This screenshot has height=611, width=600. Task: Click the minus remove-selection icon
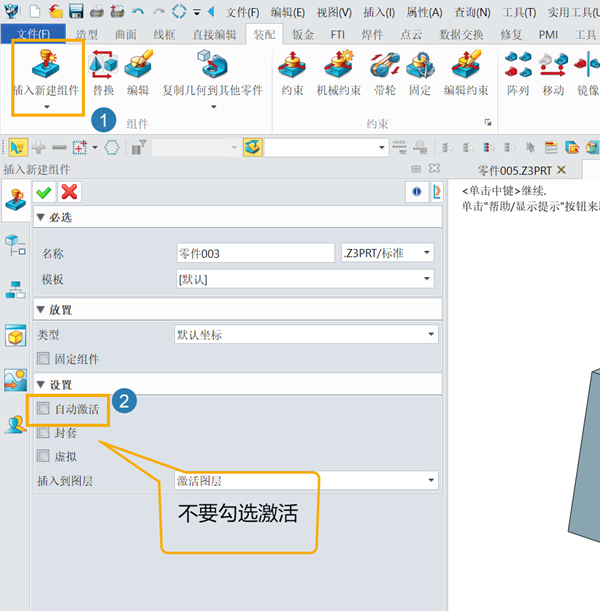[x=59, y=147]
